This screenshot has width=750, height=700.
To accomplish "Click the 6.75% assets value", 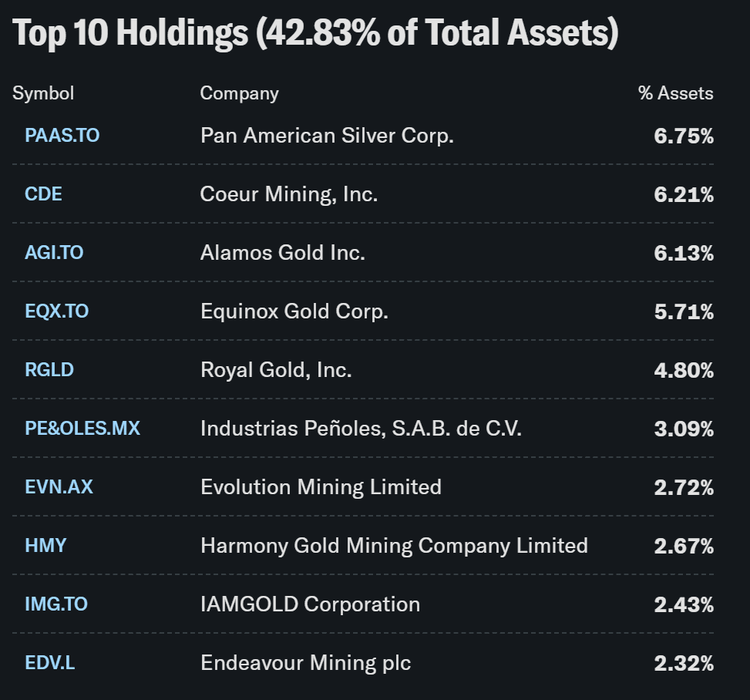I will click(684, 136).
